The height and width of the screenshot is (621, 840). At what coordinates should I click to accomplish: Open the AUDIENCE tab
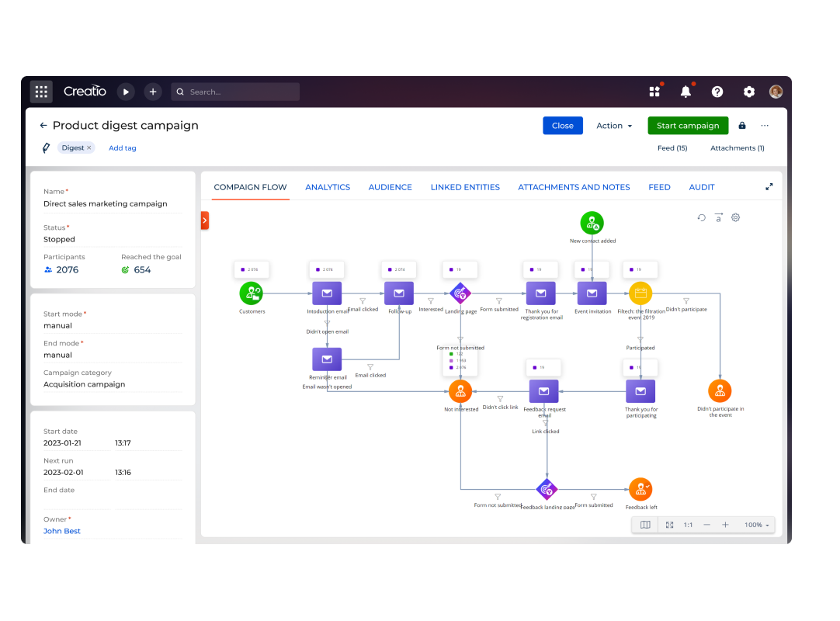(390, 187)
